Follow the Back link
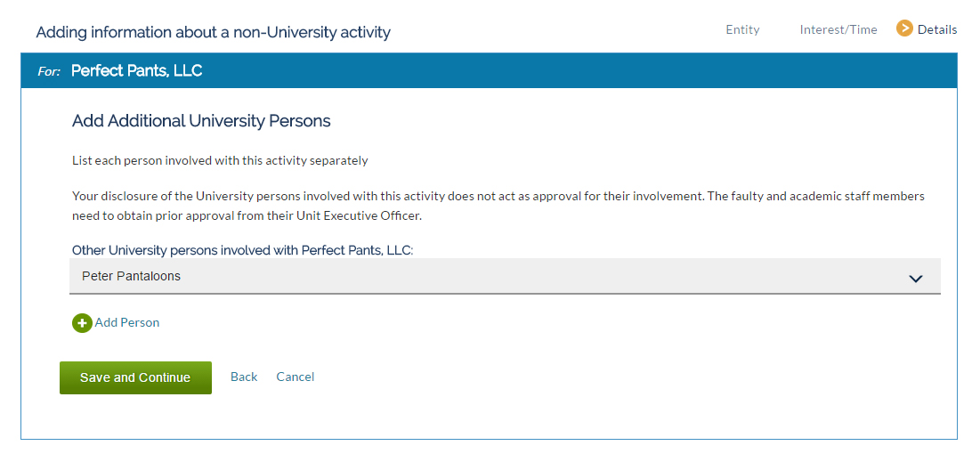980x470 pixels. (x=244, y=377)
